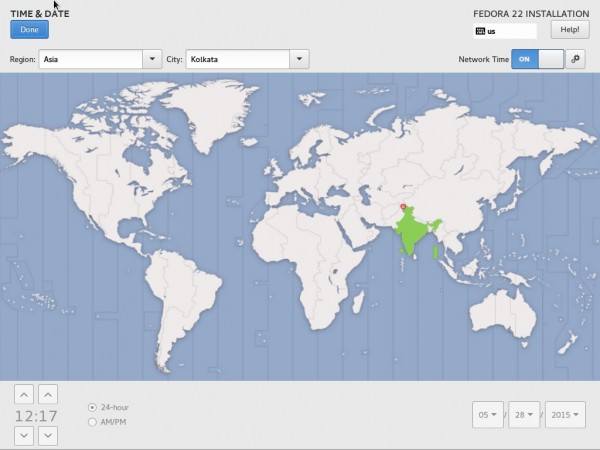The width and height of the screenshot is (600, 450).
Task: Click highlighted green India on the map
Action: [411, 232]
